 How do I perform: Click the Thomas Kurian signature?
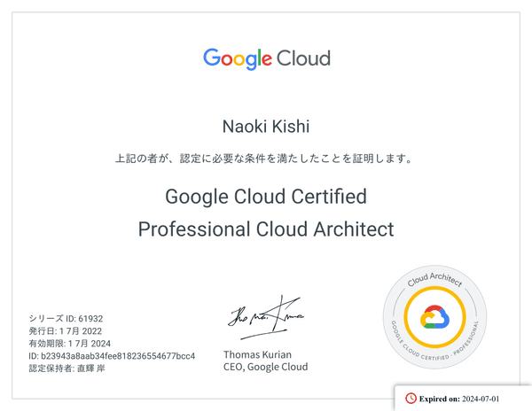click(266, 317)
